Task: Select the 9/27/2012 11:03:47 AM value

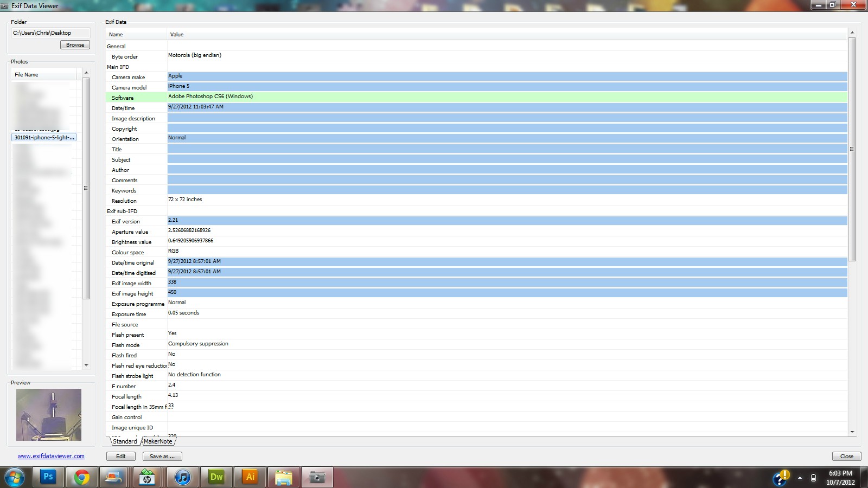Action: [x=196, y=107]
